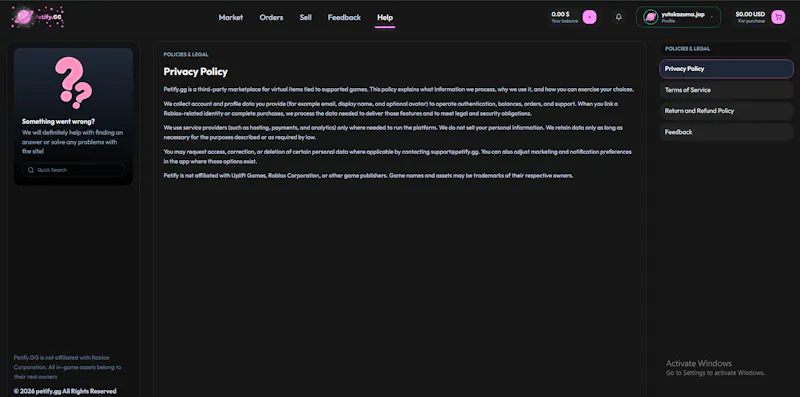Expand the yutakazuma.jap profile dropdown arrow
This screenshot has width=800, height=397.
(712, 17)
